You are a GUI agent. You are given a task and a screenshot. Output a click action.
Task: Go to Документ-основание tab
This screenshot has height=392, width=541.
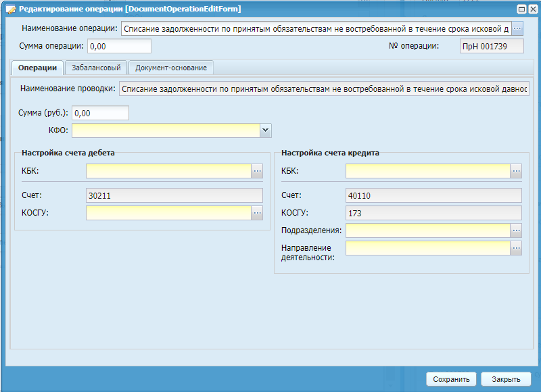tap(171, 68)
